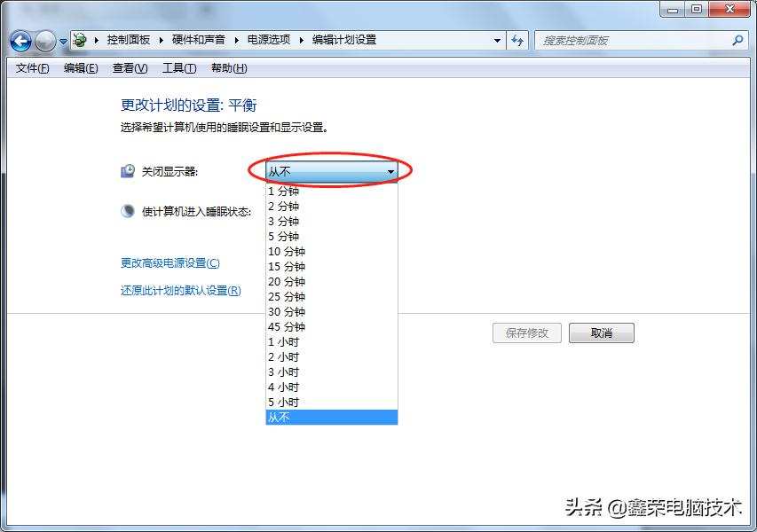Viewport: 757px width, 532px height.
Task: Expand the address bar history dropdown
Action: 497,40
